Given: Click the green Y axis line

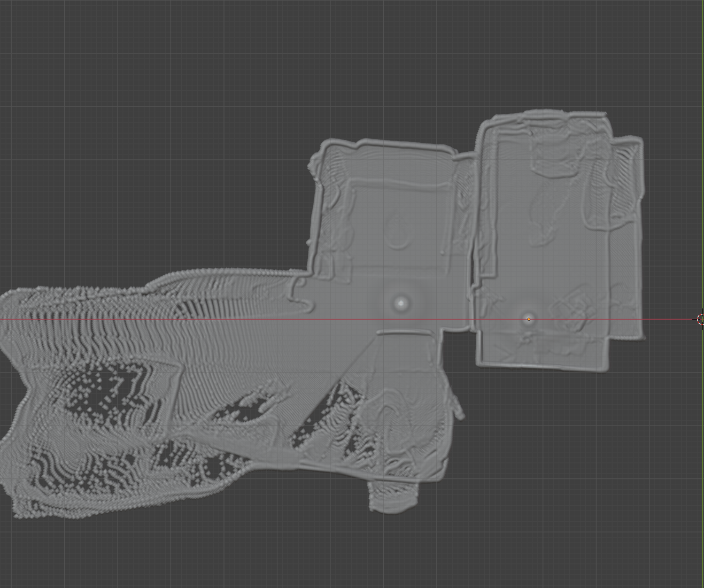Looking at the screenshot, I should [703, 160].
